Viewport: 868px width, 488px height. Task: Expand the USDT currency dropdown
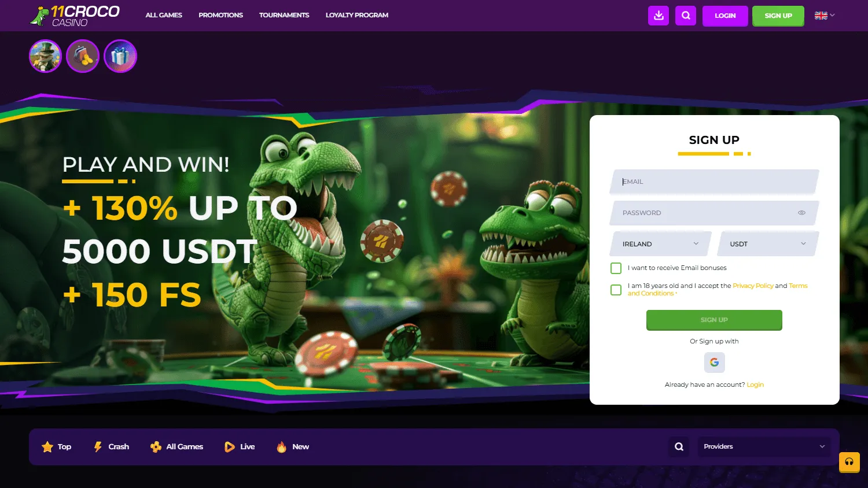(767, 243)
